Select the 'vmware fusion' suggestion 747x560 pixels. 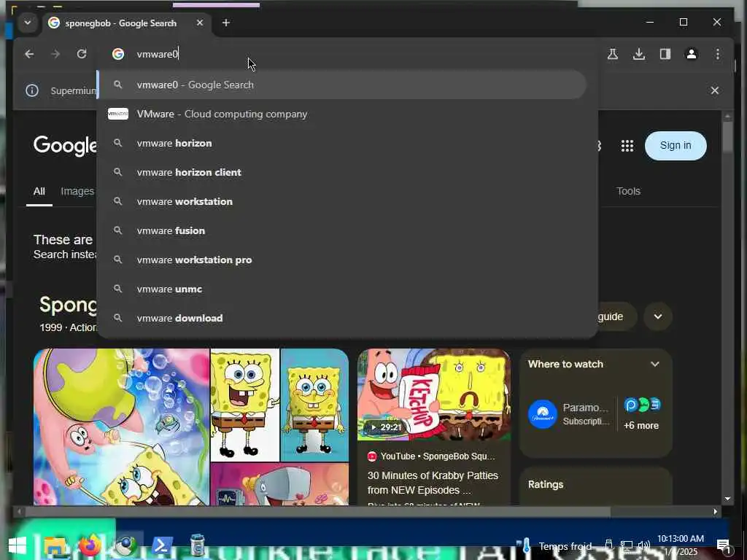pos(342,230)
